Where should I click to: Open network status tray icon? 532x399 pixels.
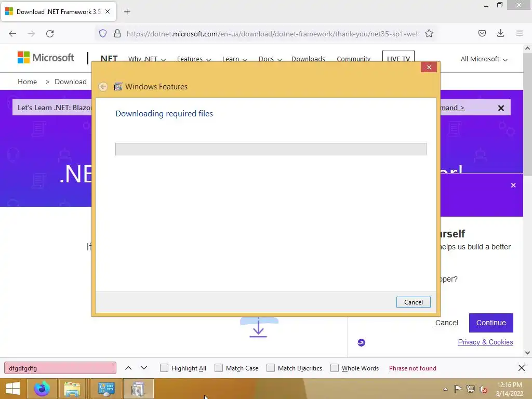pyautogui.click(x=471, y=389)
